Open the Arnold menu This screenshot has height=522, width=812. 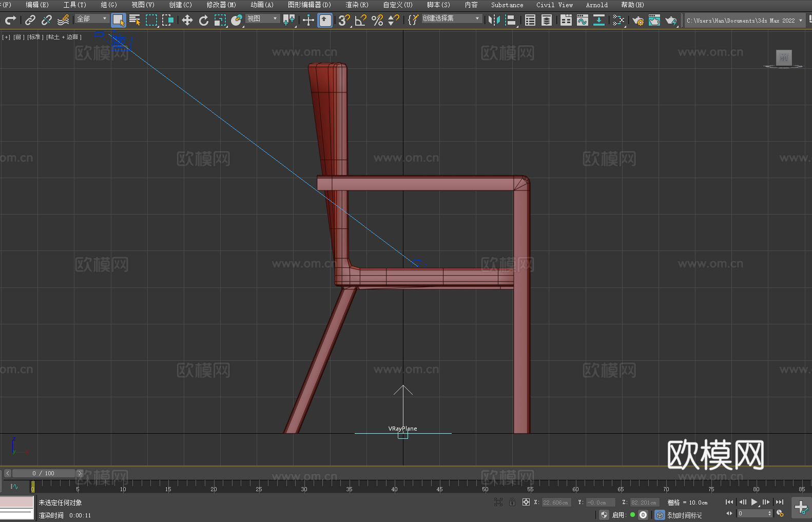[x=597, y=5]
